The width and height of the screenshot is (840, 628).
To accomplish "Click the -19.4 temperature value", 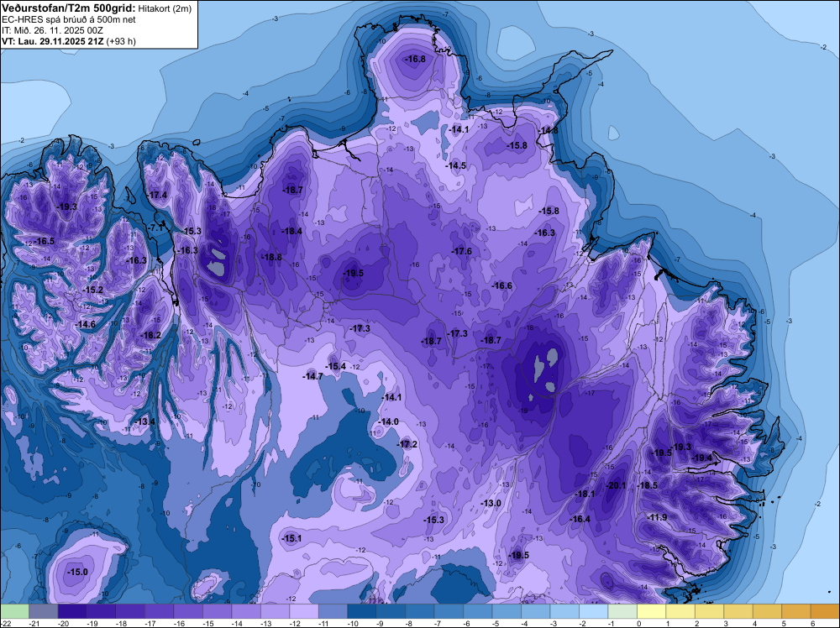I will click(x=702, y=458).
